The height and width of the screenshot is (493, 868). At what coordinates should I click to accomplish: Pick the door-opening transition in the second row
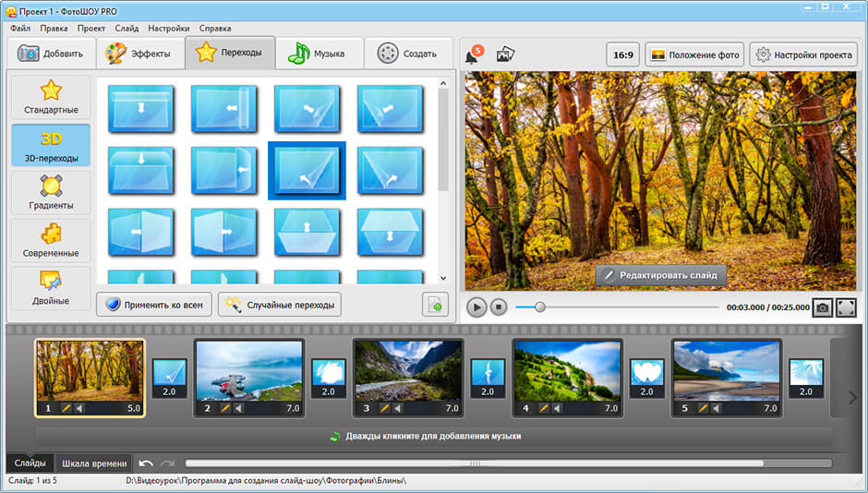pyautogui.click(x=223, y=171)
